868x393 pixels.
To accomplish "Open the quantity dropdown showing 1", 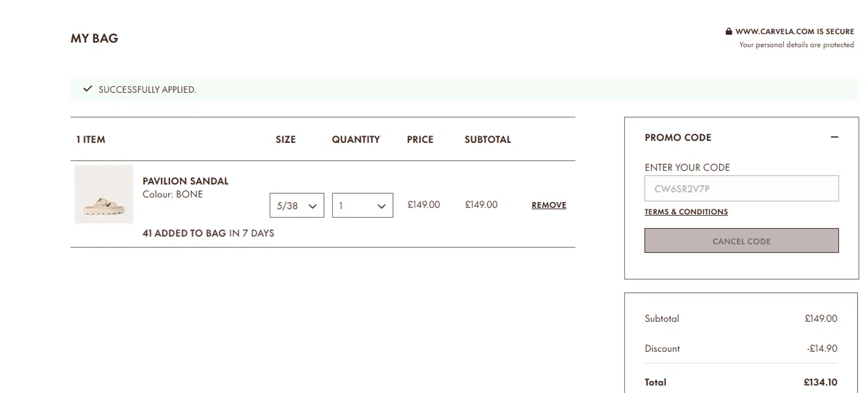I will 362,205.
